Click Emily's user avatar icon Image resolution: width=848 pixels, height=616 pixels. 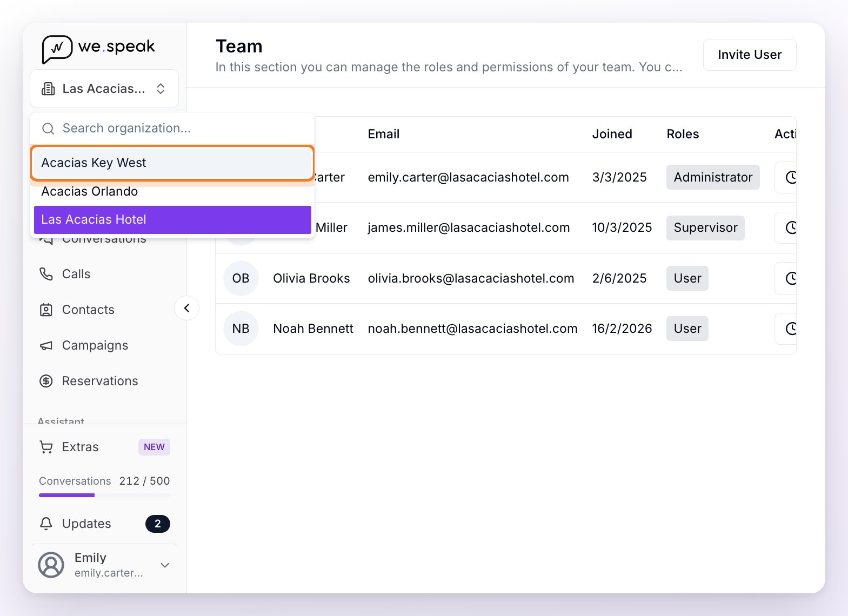[x=51, y=565]
